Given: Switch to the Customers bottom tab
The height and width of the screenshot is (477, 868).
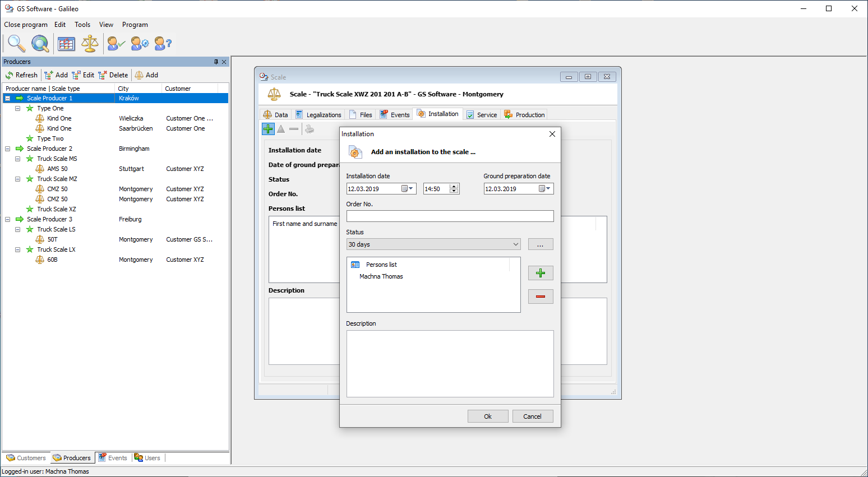Looking at the screenshot, I should pos(26,458).
